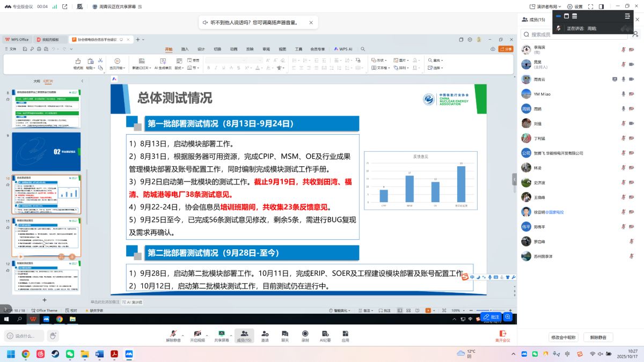Open WeChat from the Windows taskbar
The height and width of the screenshot is (362, 644).
tap(70, 354)
